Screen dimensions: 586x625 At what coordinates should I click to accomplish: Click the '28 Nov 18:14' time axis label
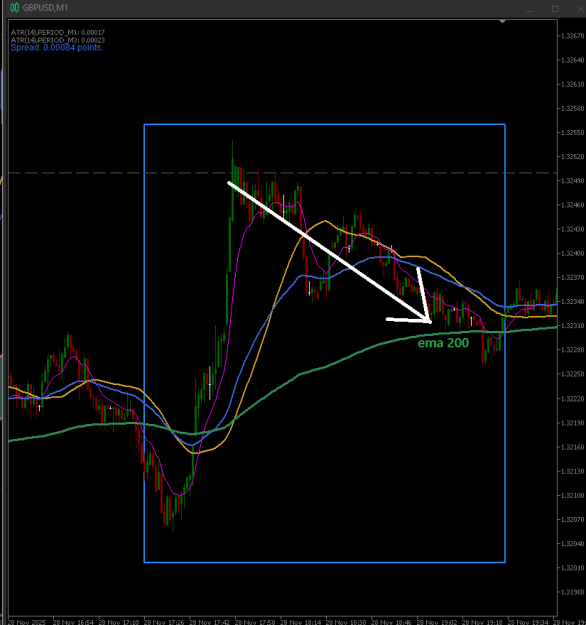tap(301, 622)
